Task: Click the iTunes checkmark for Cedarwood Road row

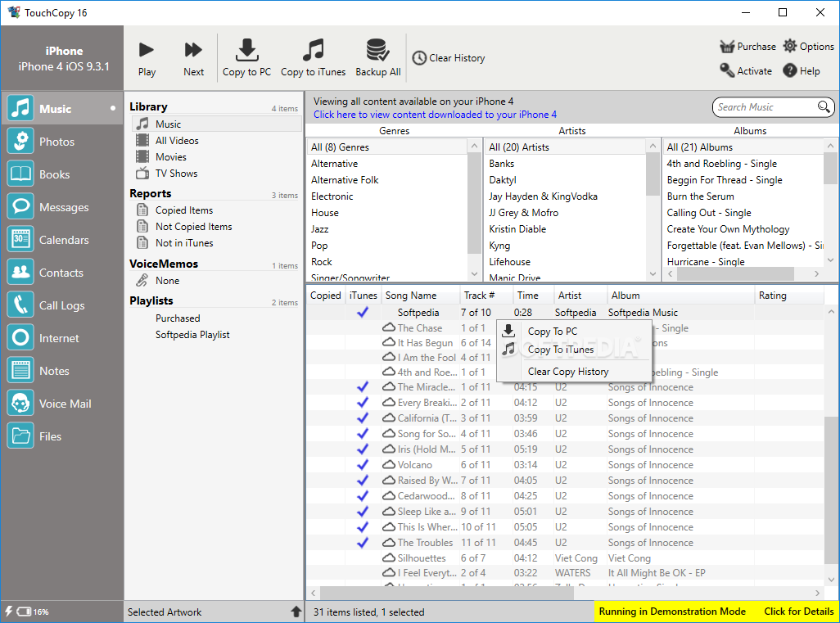Action: [x=363, y=495]
